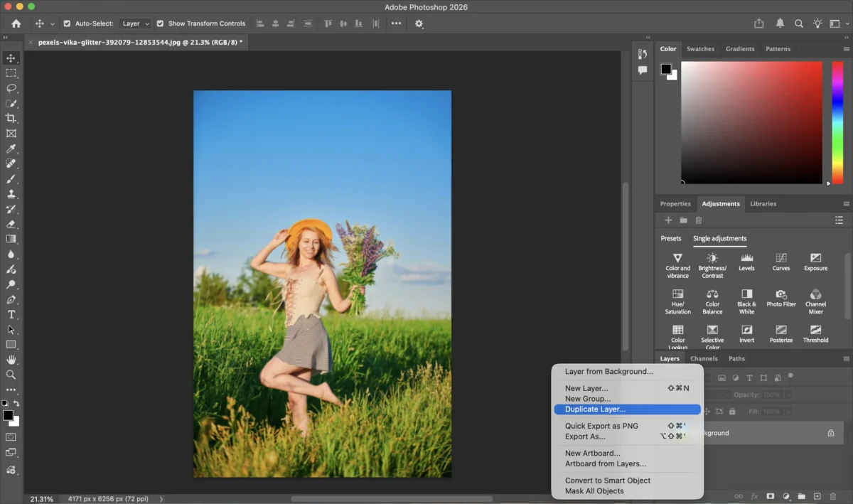Open the Photoshop search icon
This screenshot has height=504, width=853.
point(799,23)
